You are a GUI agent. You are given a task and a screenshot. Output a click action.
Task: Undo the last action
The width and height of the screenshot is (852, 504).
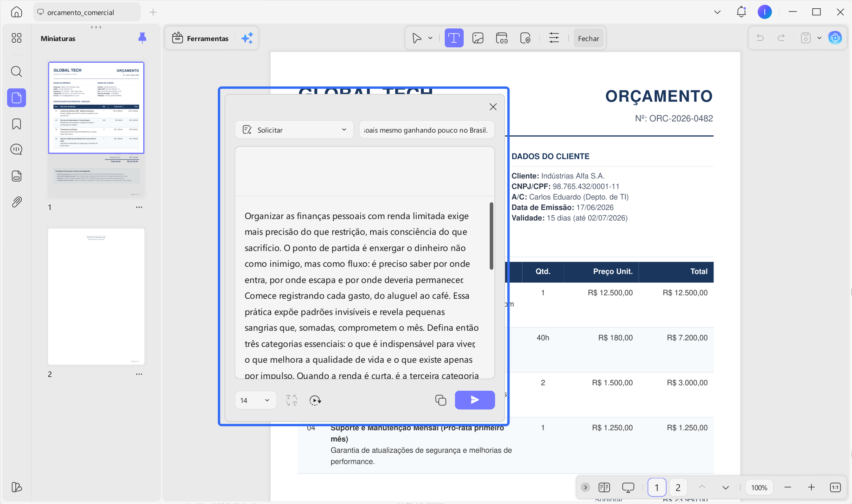pyautogui.click(x=760, y=38)
